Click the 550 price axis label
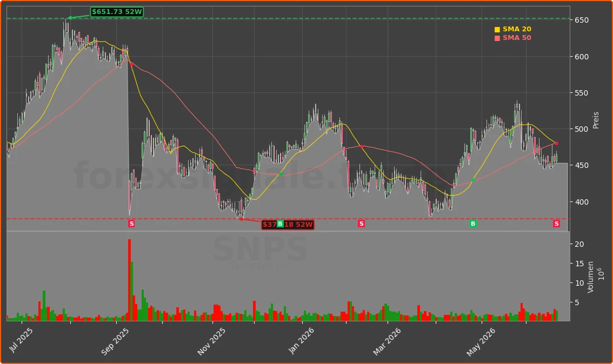This screenshot has width=613, height=364. [x=582, y=93]
